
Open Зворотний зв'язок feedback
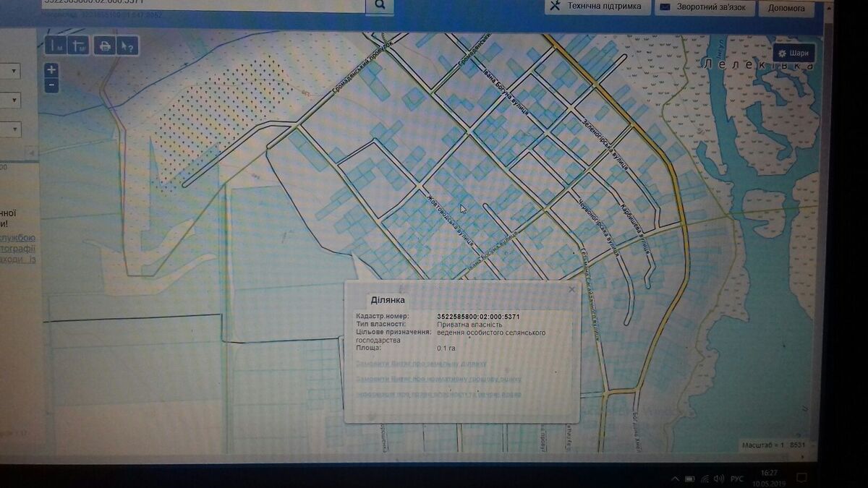click(x=705, y=7)
